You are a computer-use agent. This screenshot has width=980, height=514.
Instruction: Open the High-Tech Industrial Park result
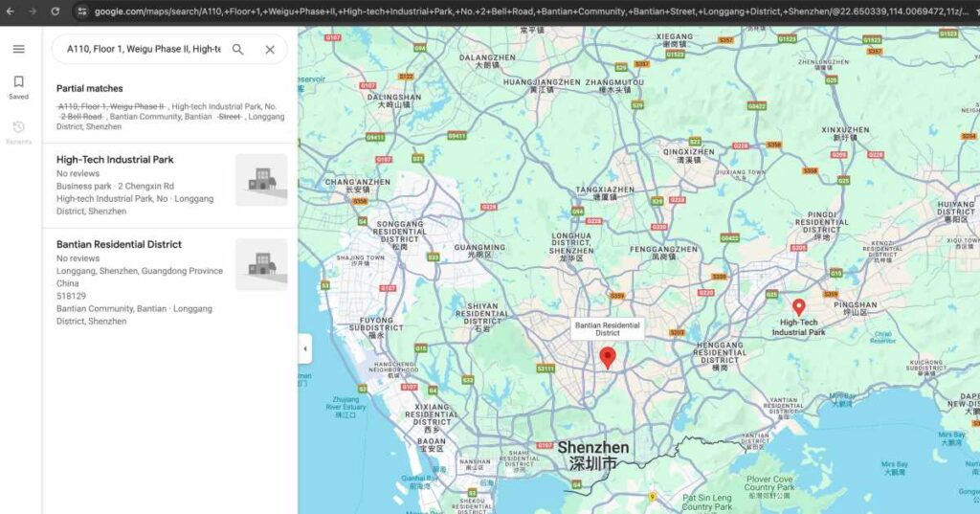click(x=169, y=185)
